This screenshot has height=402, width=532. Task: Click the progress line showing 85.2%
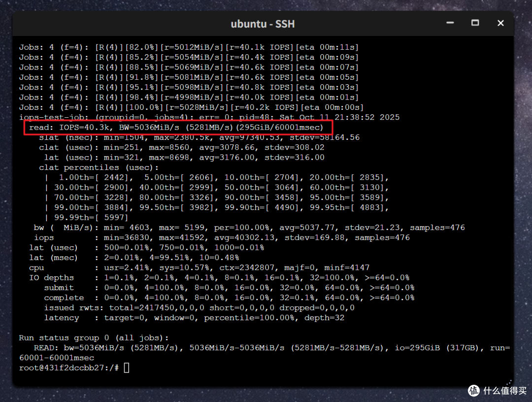[189, 57]
